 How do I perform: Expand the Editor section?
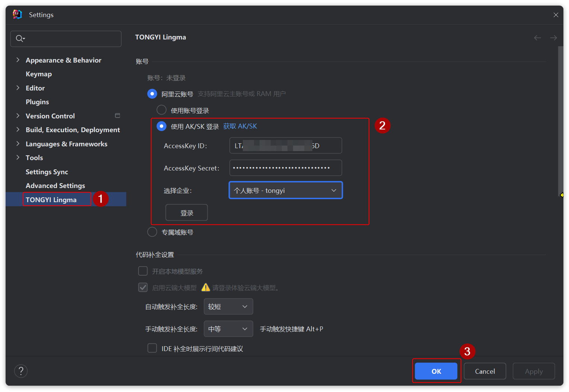[18, 87]
